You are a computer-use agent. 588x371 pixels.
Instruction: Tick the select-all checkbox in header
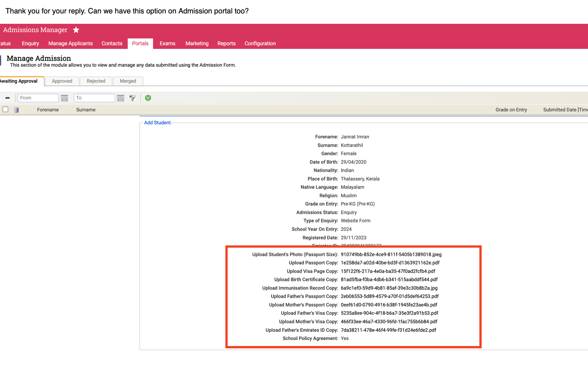point(5,110)
